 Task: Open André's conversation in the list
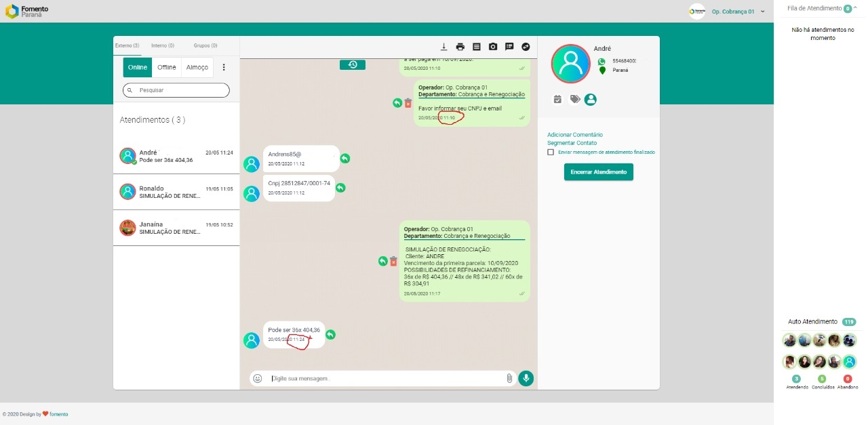click(176, 156)
